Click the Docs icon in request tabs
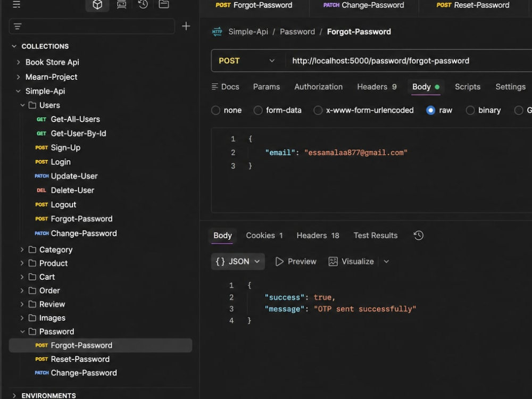 click(x=214, y=87)
